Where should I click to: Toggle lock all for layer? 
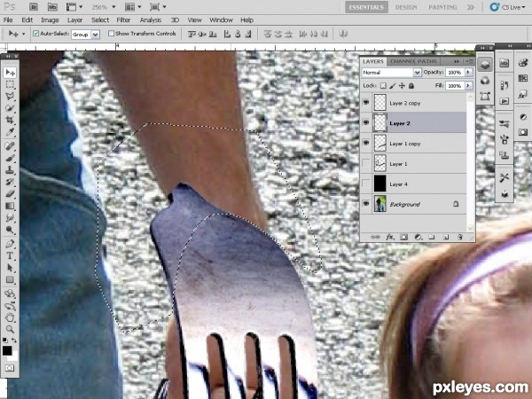click(x=411, y=86)
